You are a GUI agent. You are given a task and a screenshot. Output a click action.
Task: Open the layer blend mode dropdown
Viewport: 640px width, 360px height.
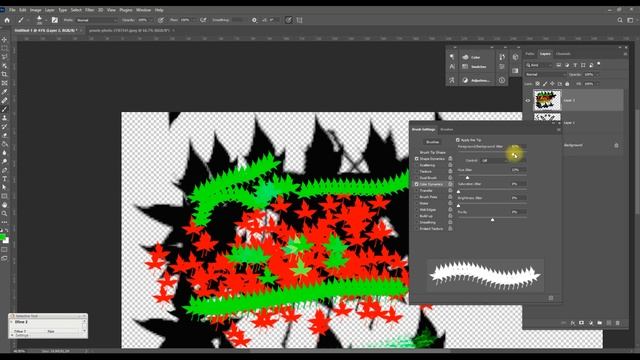click(x=546, y=75)
